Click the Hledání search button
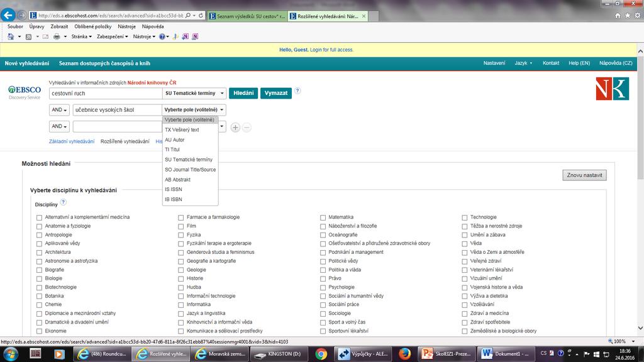 (x=243, y=93)
